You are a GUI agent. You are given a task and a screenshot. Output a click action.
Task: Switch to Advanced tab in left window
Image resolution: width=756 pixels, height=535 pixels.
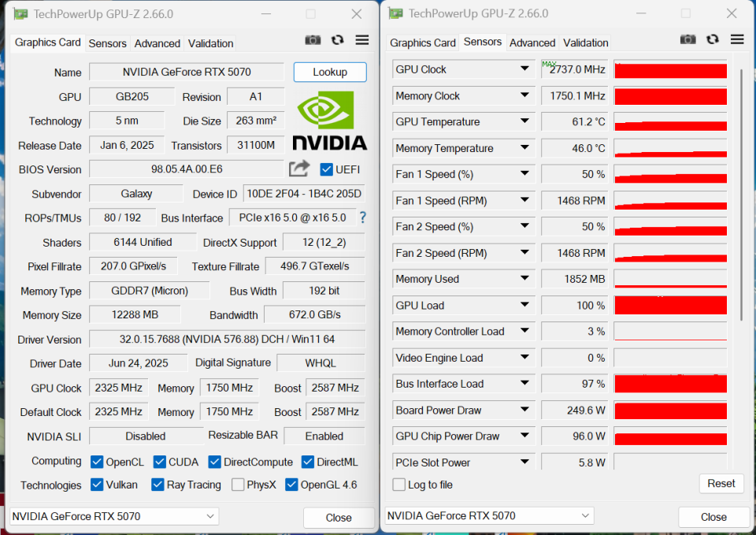(x=157, y=43)
